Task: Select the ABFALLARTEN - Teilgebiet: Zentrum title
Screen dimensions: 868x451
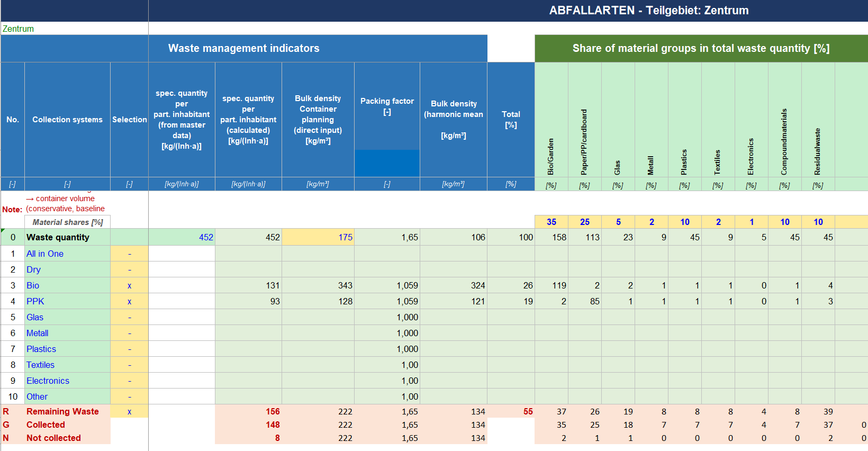Action: pyautogui.click(x=649, y=11)
